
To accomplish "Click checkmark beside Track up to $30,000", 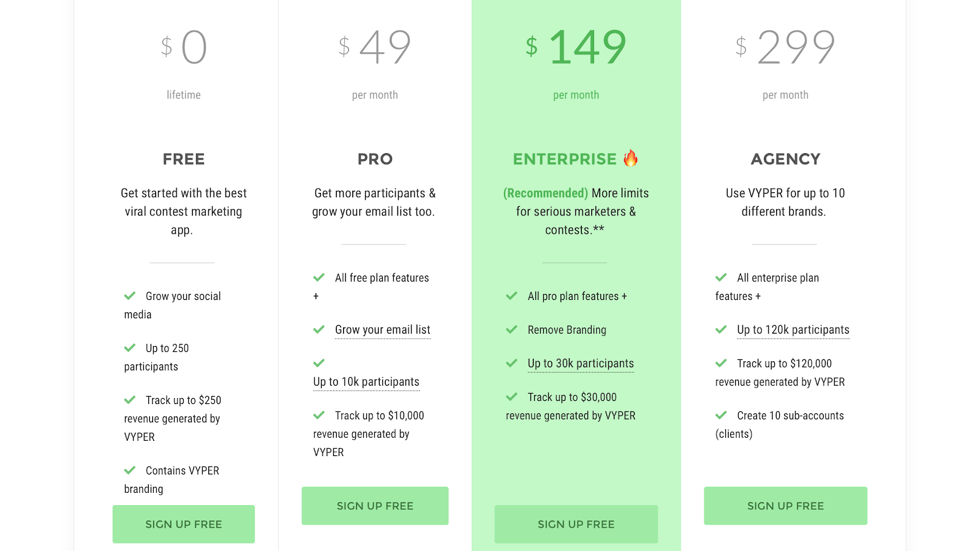I will click(511, 397).
